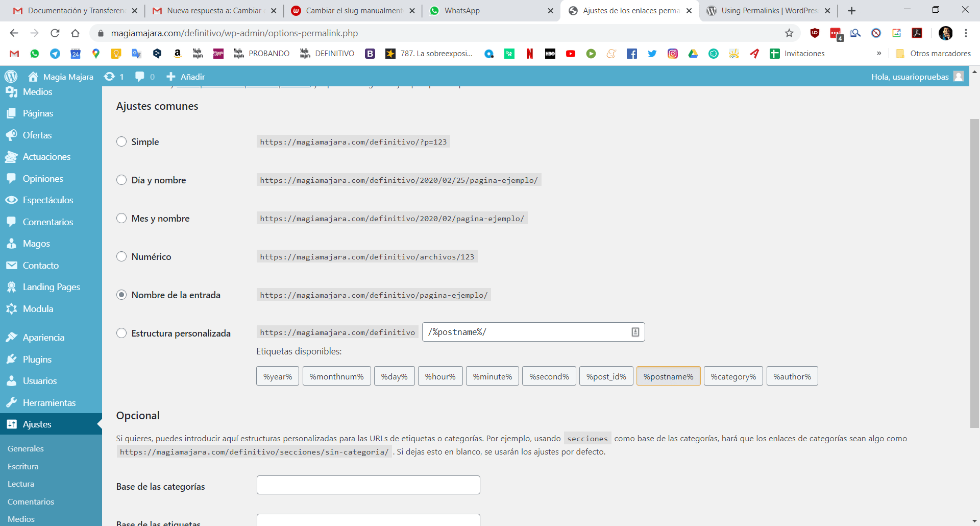Click the browser address bar URL
Viewport: 980px width, 526px height.
(234, 33)
